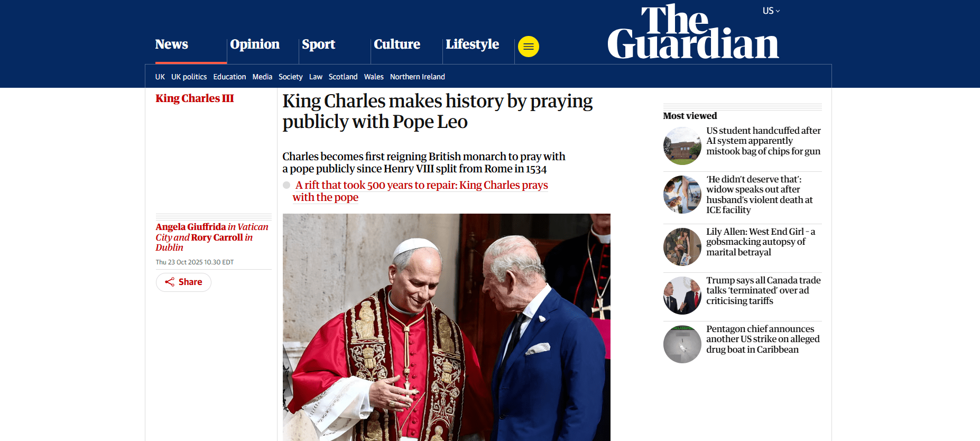Viewport: 980px width, 441px height.
Task: Switch to the Opinion section
Action: tap(255, 44)
